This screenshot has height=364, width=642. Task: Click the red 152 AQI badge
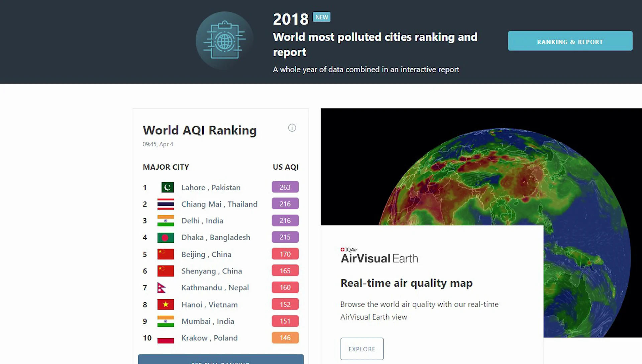click(285, 304)
